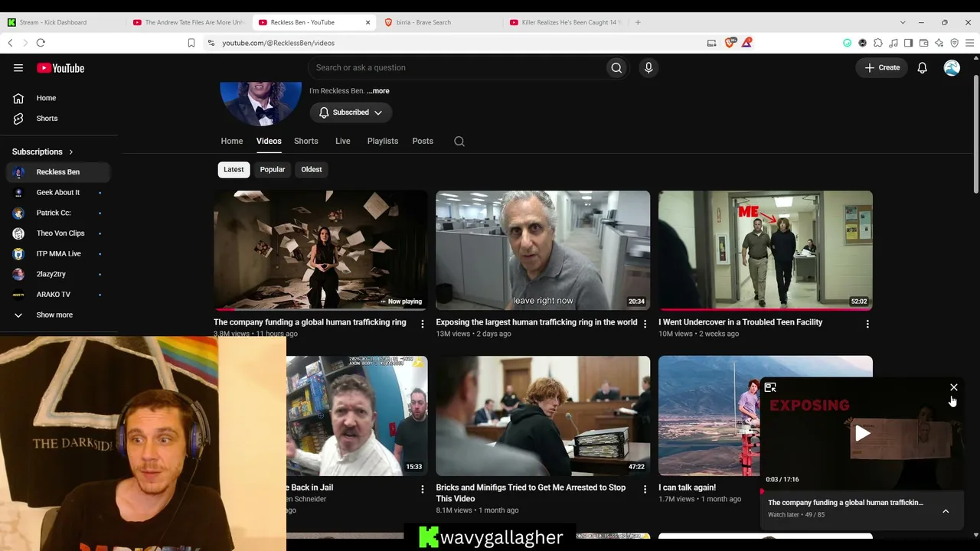Click the YouTube search input field
The height and width of the screenshot is (551, 980).
pos(456,67)
